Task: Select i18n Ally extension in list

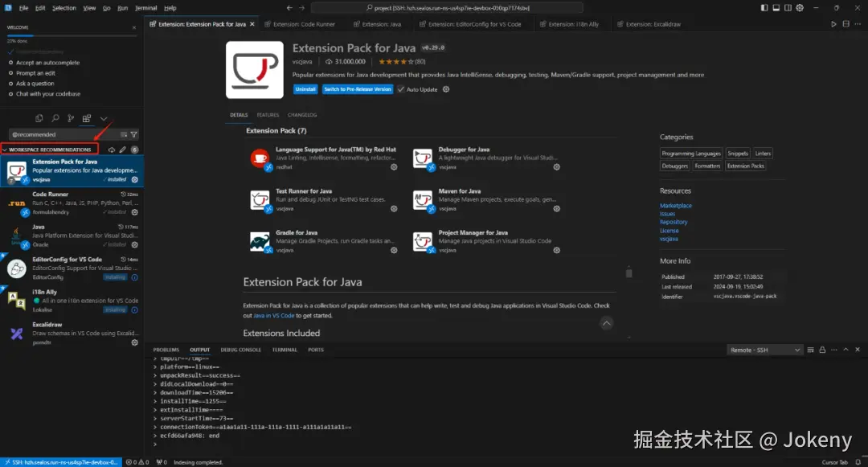Action: tap(72, 301)
